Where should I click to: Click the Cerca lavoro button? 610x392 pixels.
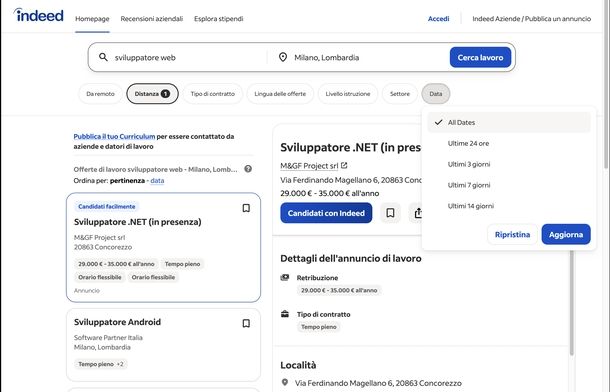click(x=480, y=57)
